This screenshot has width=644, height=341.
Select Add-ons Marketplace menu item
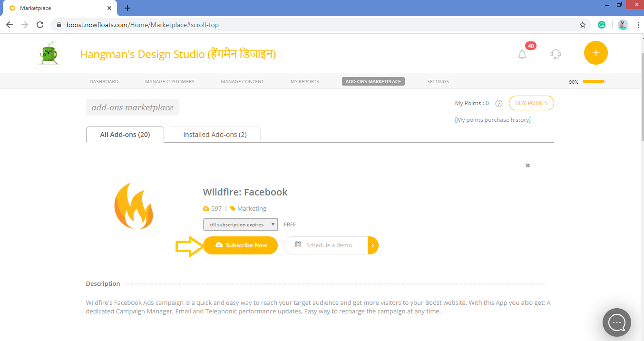(373, 81)
